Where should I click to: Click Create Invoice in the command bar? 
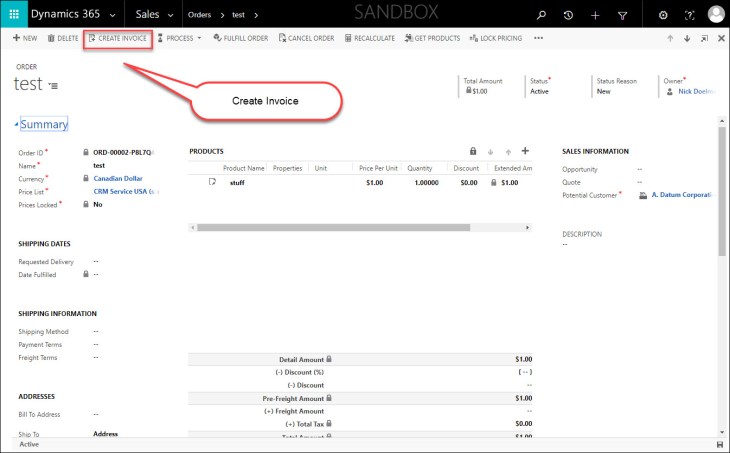tap(117, 38)
